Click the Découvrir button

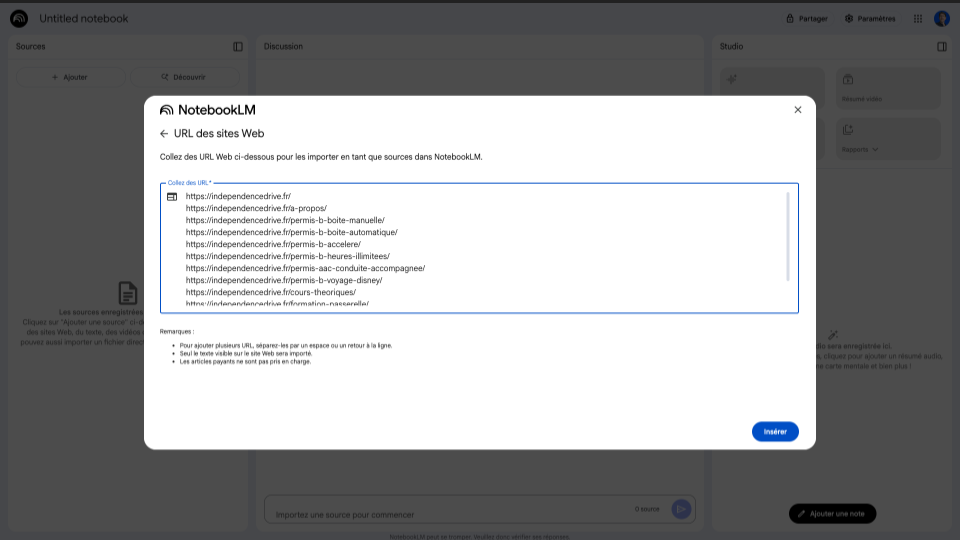[184, 77]
